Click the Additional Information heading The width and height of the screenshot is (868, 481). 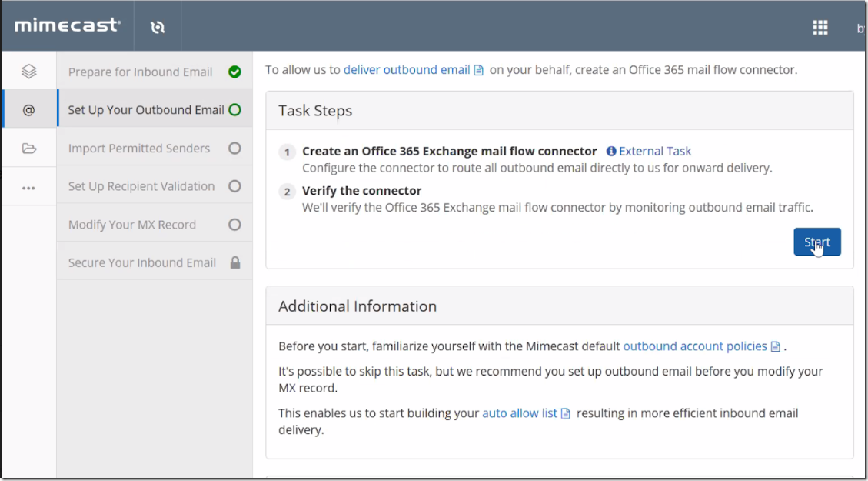(358, 306)
